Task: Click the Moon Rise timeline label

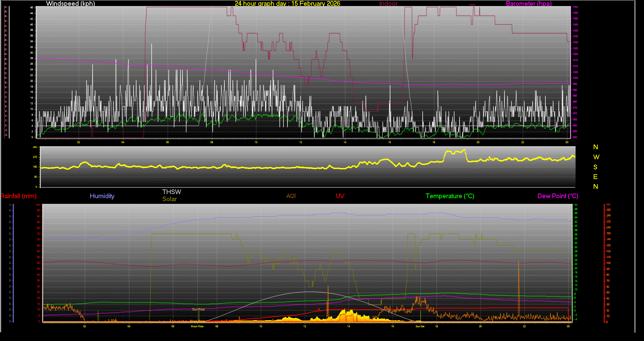Action: [197, 326]
